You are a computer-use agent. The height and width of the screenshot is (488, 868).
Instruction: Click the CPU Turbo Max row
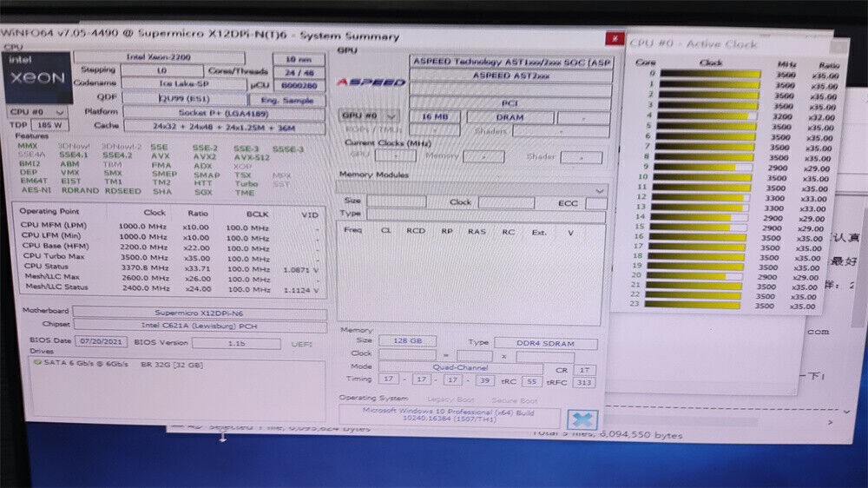[x=170, y=257]
